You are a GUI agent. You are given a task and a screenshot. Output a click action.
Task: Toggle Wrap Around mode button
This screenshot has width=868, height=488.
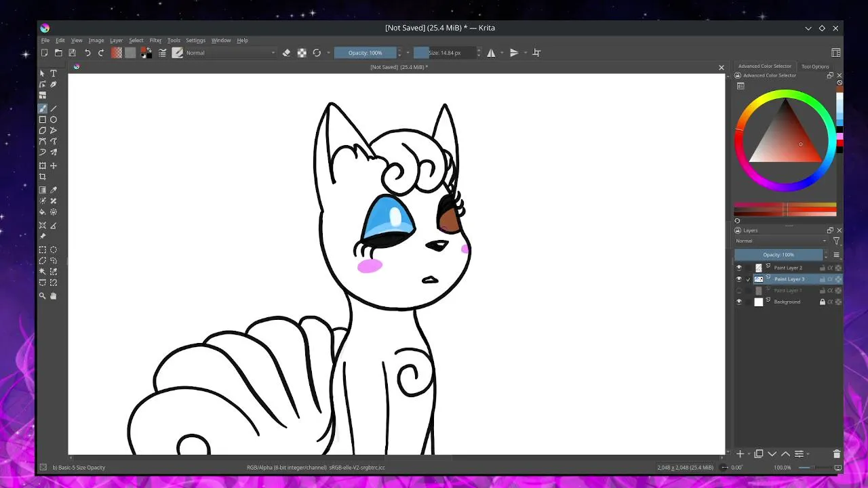point(536,53)
